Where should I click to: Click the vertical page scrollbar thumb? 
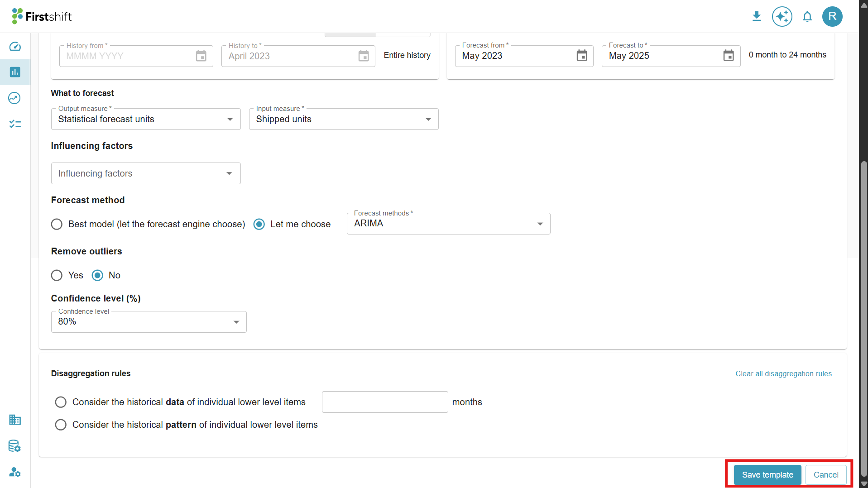[x=864, y=319]
